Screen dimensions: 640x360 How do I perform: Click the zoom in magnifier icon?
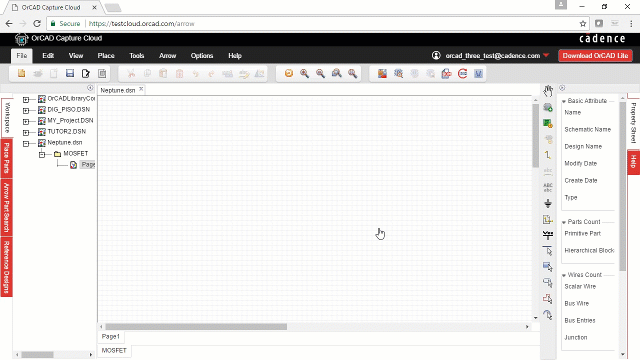click(304, 73)
